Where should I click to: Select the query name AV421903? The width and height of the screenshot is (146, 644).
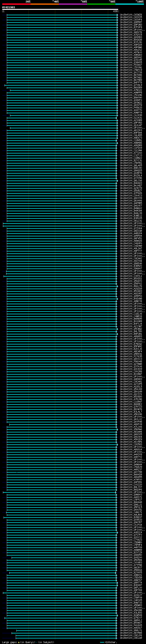(8, 7)
